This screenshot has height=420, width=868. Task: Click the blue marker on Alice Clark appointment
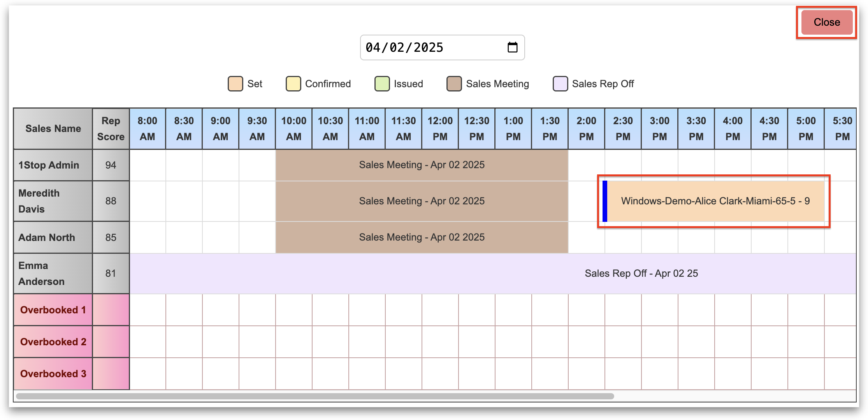coord(604,201)
